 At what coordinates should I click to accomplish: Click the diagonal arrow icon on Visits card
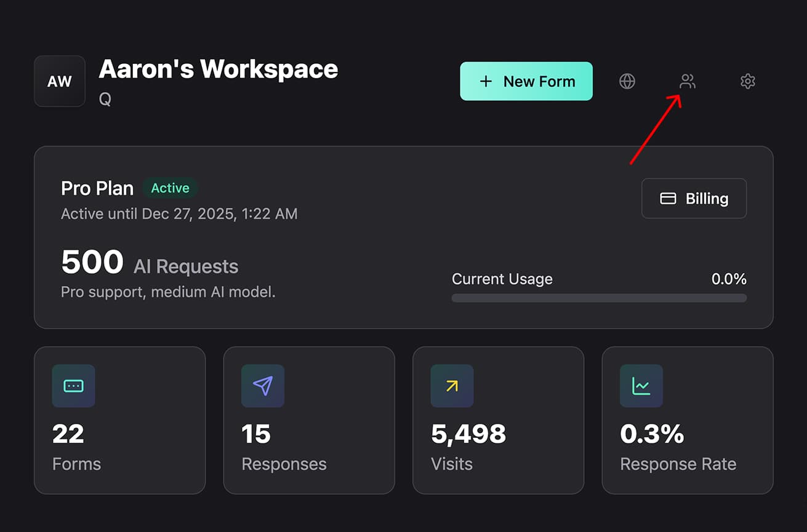click(x=452, y=386)
